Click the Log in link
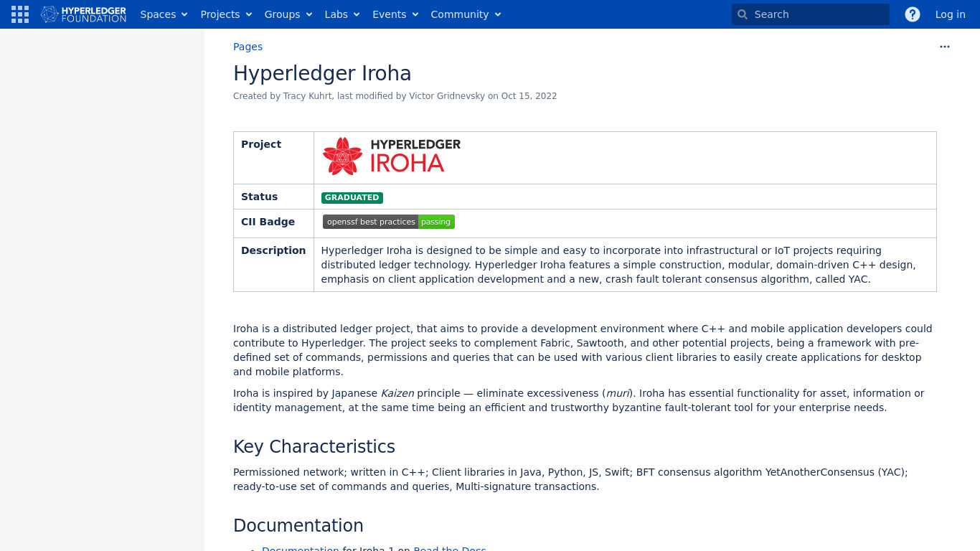Viewport: 980px width, 551px height. tap(951, 14)
